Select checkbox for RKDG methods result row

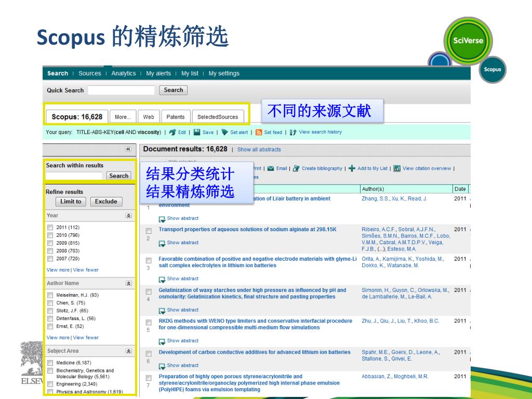click(149, 322)
